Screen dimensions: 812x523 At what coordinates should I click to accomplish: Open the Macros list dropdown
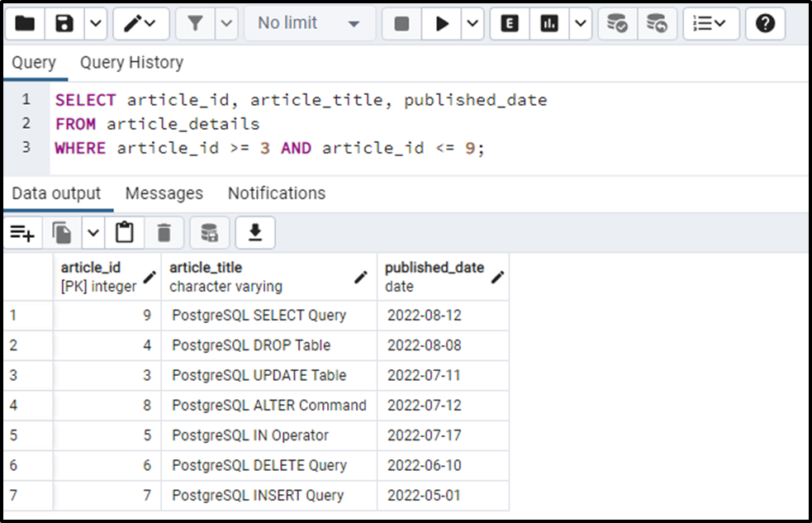point(710,24)
